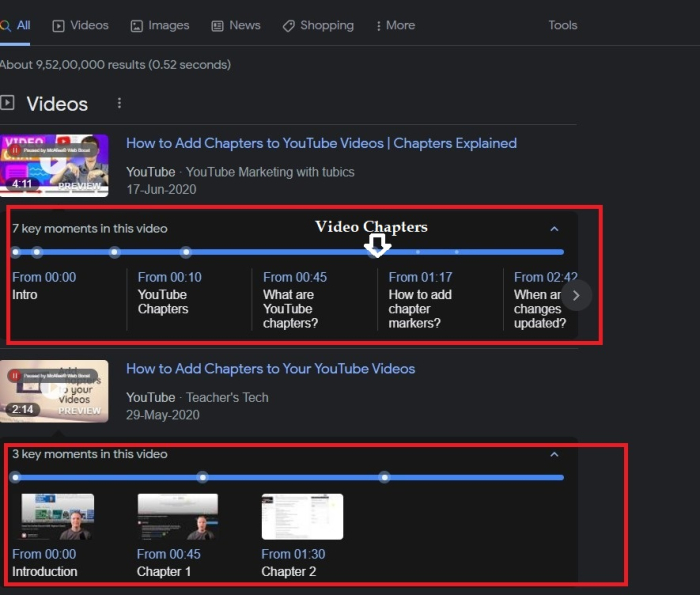Image resolution: width=700 pixels, height=595 pixels.
Task: Open 'How to Add Chapters to YouTube Videos | Chapters Explained' link
Action: [x=321, y=143]
